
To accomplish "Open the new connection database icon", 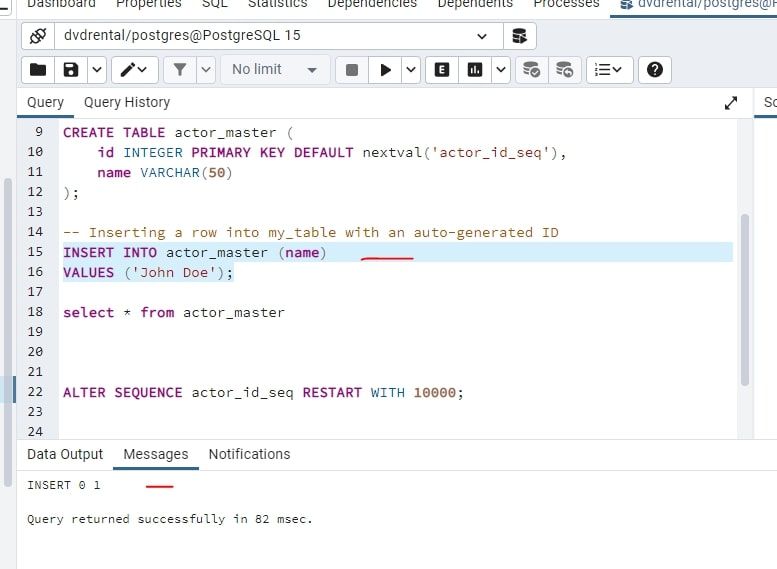I will click(x=519, y=36).
